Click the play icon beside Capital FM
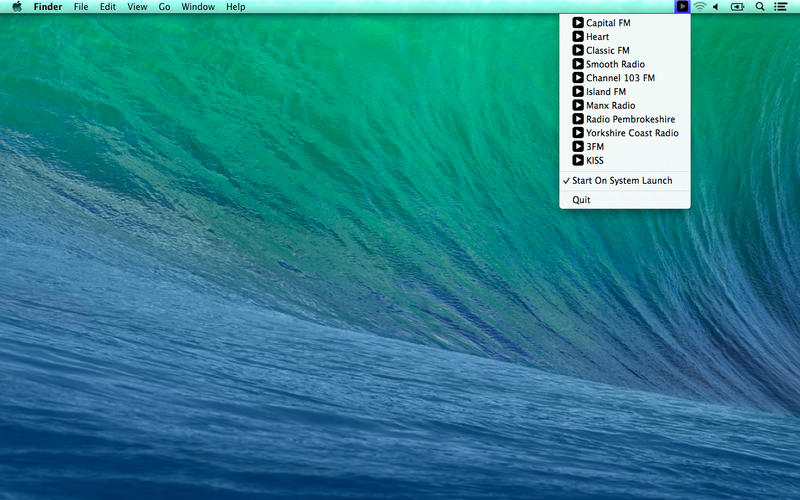 coord(578,23)
